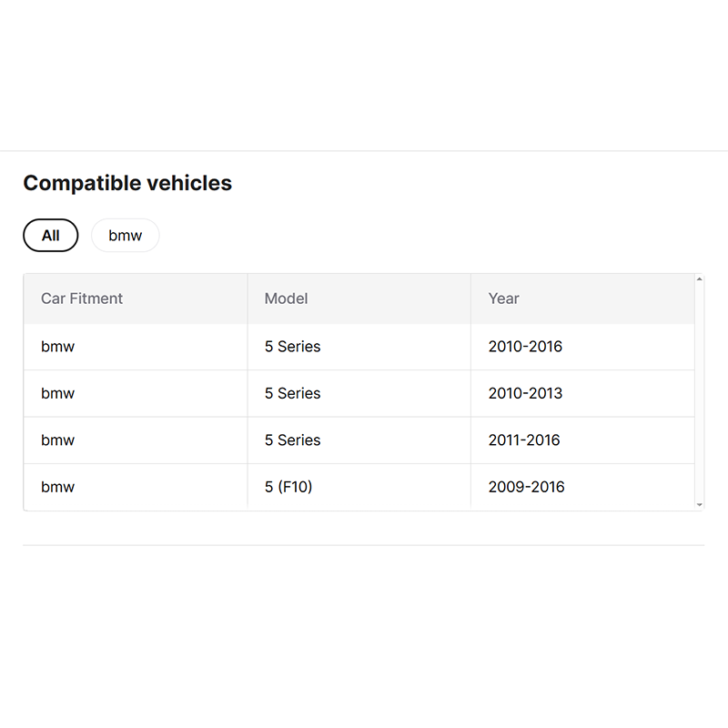
Task: Select the 2010-2016 year cell
Action: pos(525,347)
